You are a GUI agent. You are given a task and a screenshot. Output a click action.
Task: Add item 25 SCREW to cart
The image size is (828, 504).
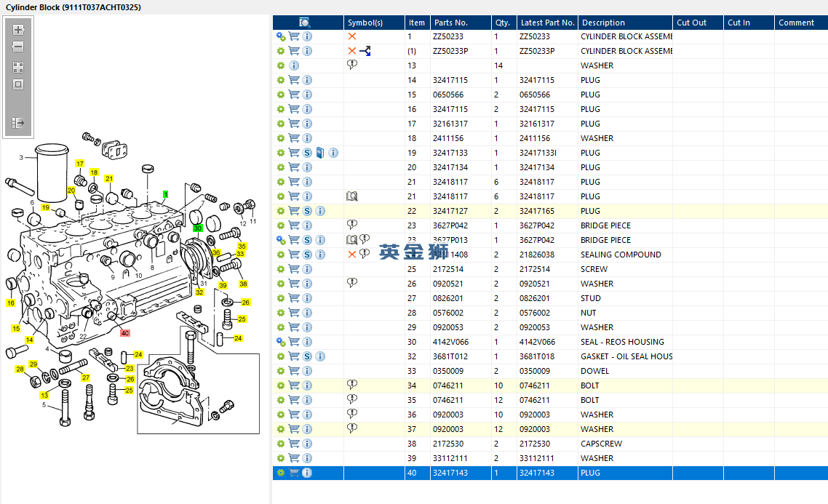[294, 269]
